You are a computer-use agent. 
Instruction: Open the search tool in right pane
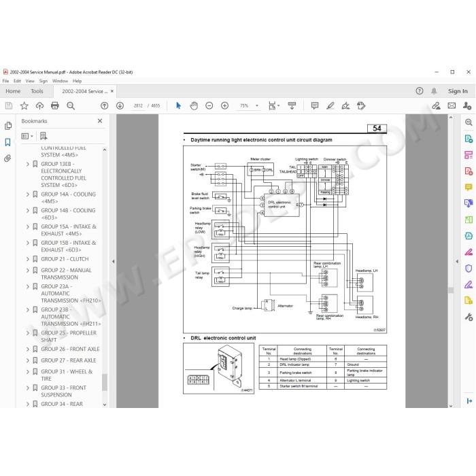tap(469, 122)
